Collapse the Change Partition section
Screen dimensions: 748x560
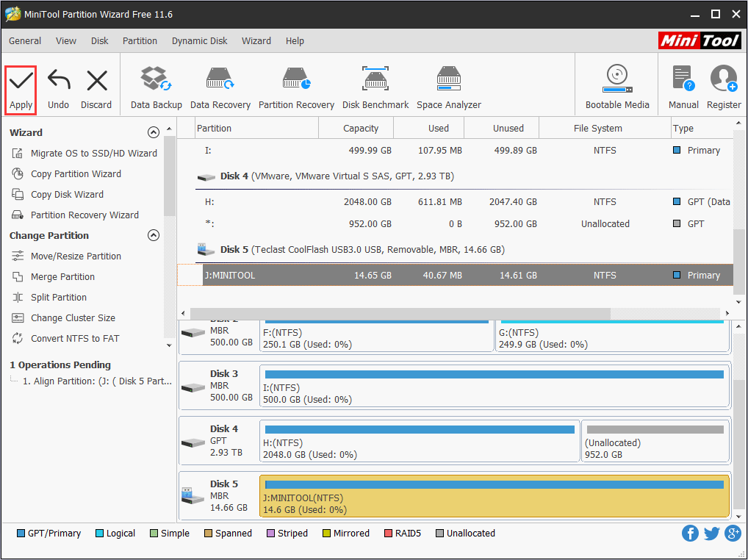[153, 235]
